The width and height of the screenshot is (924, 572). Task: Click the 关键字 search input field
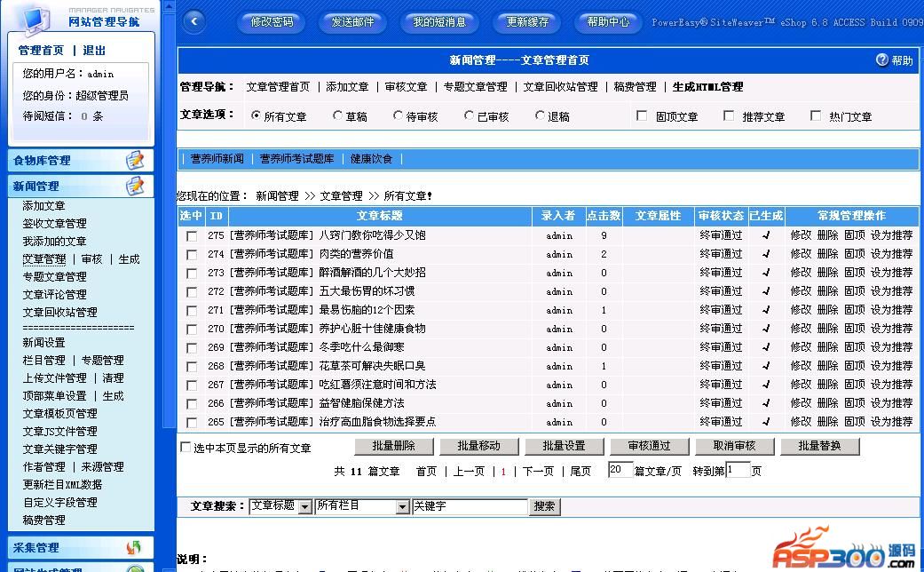tap(470, 506)
